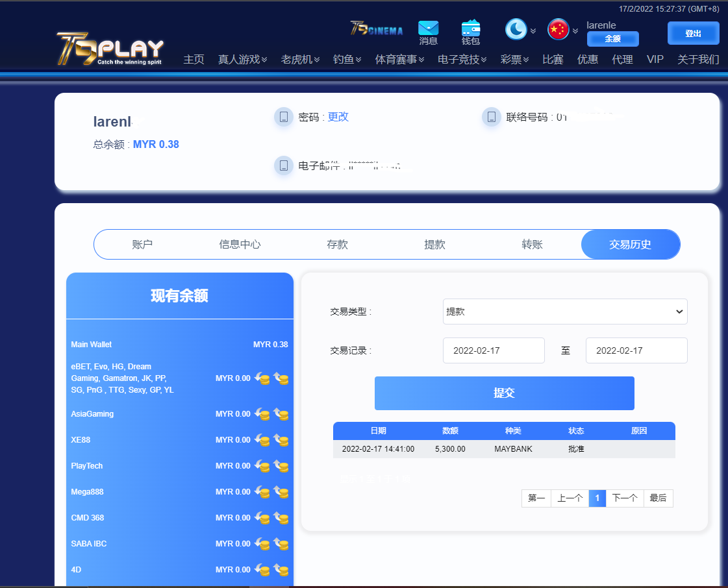Expand the 交易类型 transaction type dropdown

point(564,312)
